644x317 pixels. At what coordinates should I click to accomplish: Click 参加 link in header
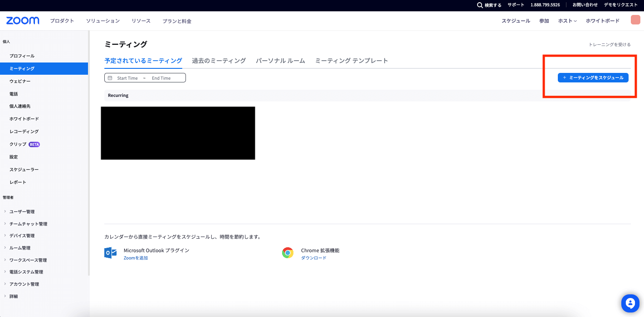click(x=544, y=21)
